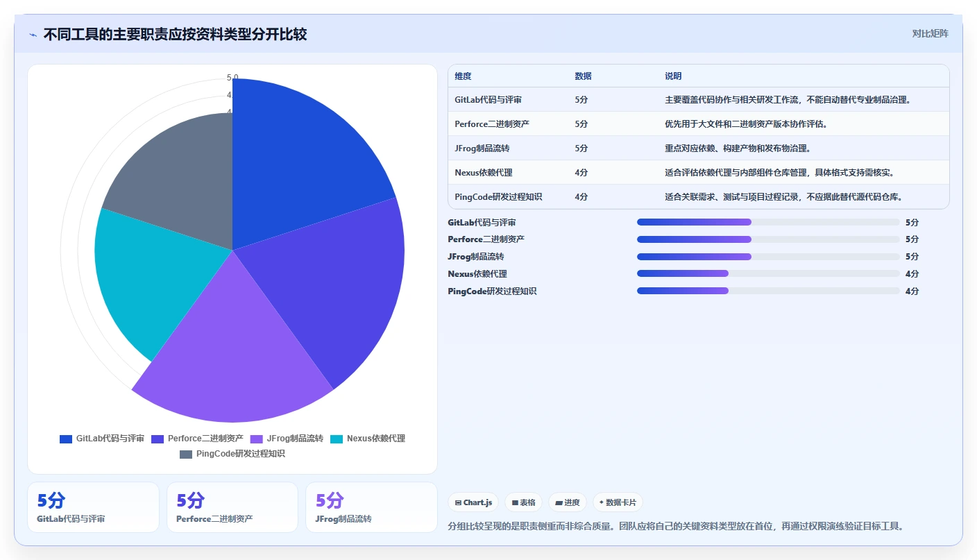The height and width of the screenshot is (560, 977).
Task: Click the page title 不同工具的主要职责应按资料类型分开比较
Action: pyautogui.click(x=175, y=35)
